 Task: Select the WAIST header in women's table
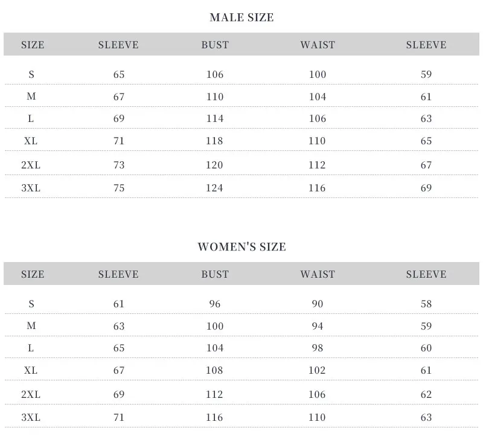[x=318, y=274]
